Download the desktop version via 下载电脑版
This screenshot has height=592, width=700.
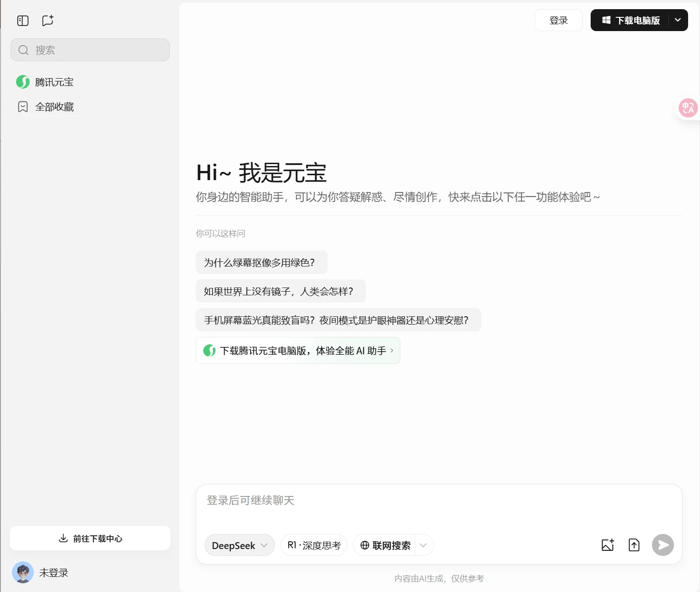point(630,20)
